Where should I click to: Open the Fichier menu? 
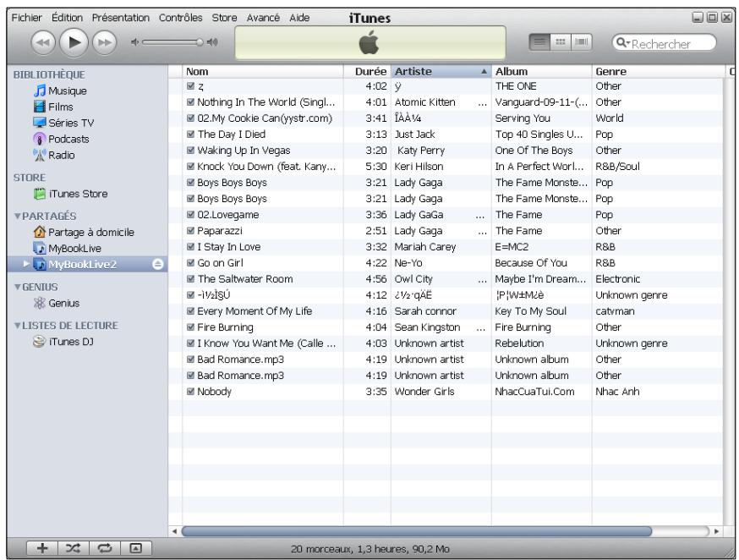26,18
